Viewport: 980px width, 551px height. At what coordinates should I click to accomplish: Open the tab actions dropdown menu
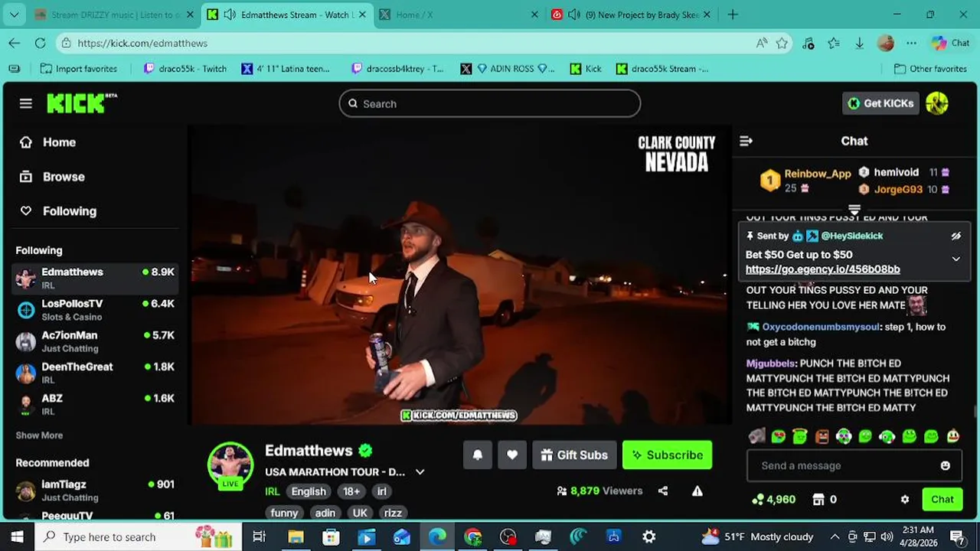pyautogui.click(x=15, y=15)
